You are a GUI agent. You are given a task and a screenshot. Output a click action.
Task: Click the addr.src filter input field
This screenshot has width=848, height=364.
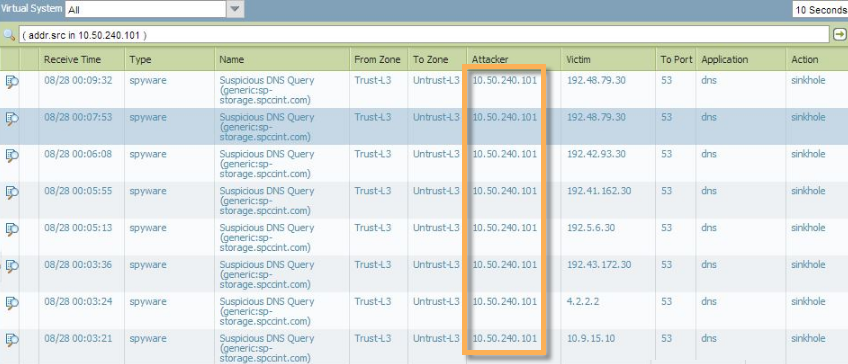click(x=424, y=35)
